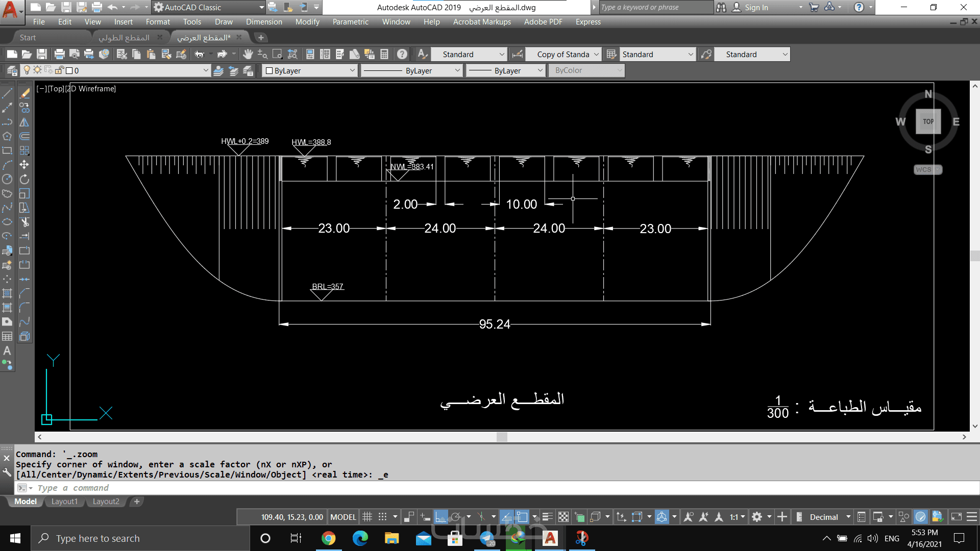Click the Multiline Text tool
The image size is (980, 551).
7,350
